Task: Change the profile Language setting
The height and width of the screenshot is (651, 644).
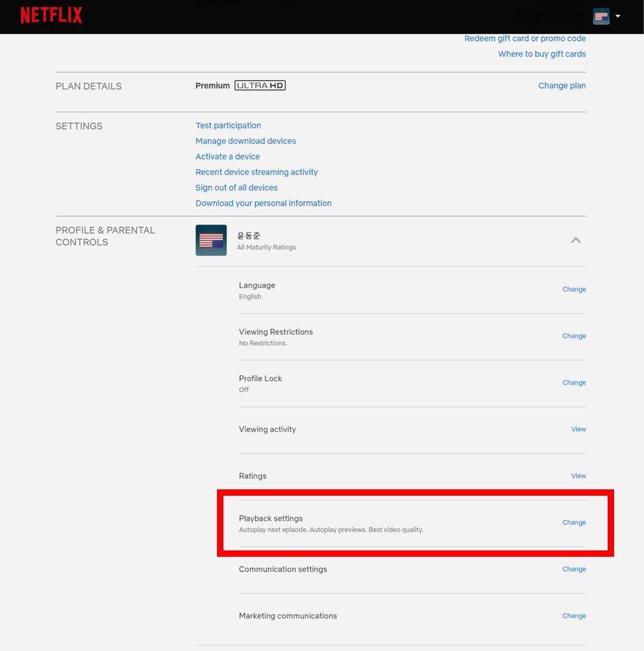Action: pyautogui.click(x=574, y=290)
